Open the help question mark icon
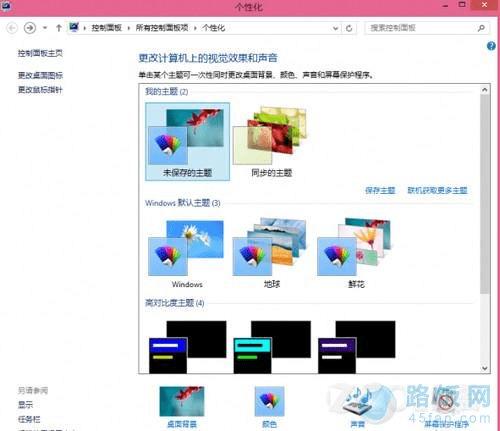The height and width of the screenshot is (431, 500). (x=491, y=46)
